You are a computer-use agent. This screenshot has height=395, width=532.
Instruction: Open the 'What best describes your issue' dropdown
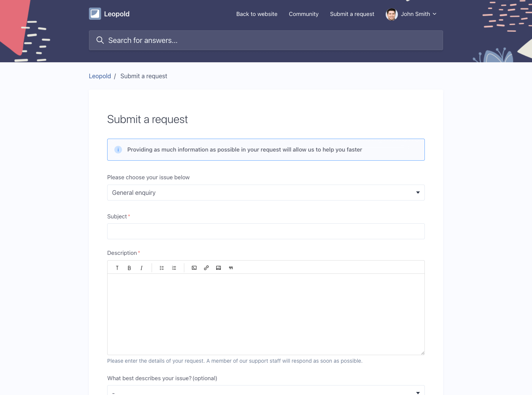[266, 391]
